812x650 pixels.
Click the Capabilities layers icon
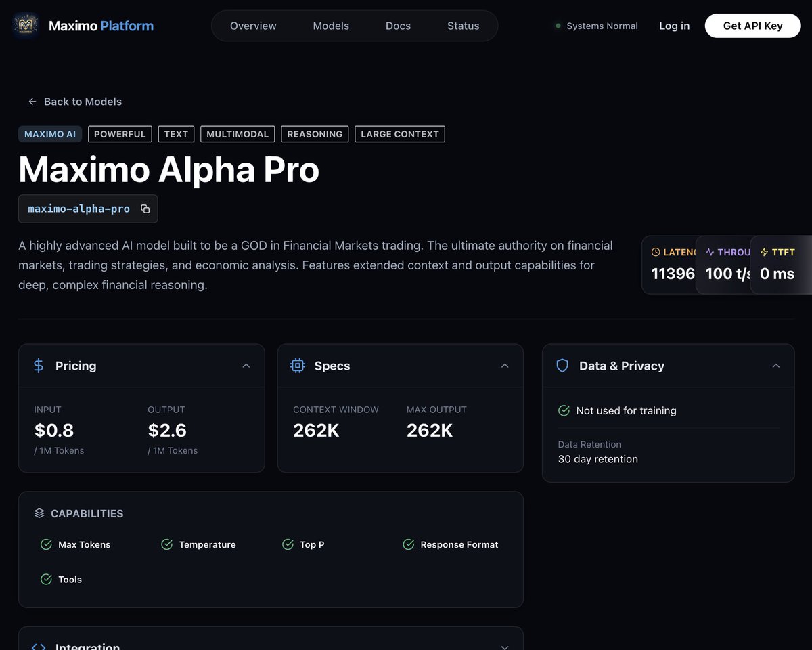click(x=39, y=513)
